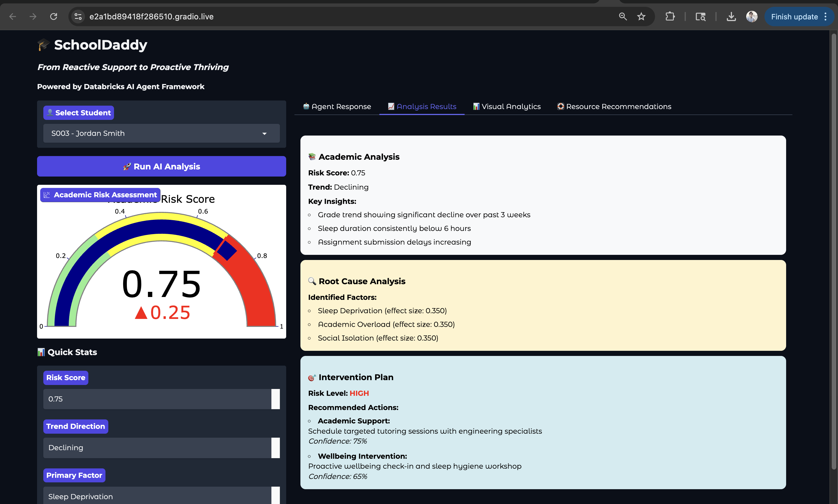Click the downloads icon in toolbar
Viewport: 838px width, 504px height.
pyautogui.click(x=731, y=16)
